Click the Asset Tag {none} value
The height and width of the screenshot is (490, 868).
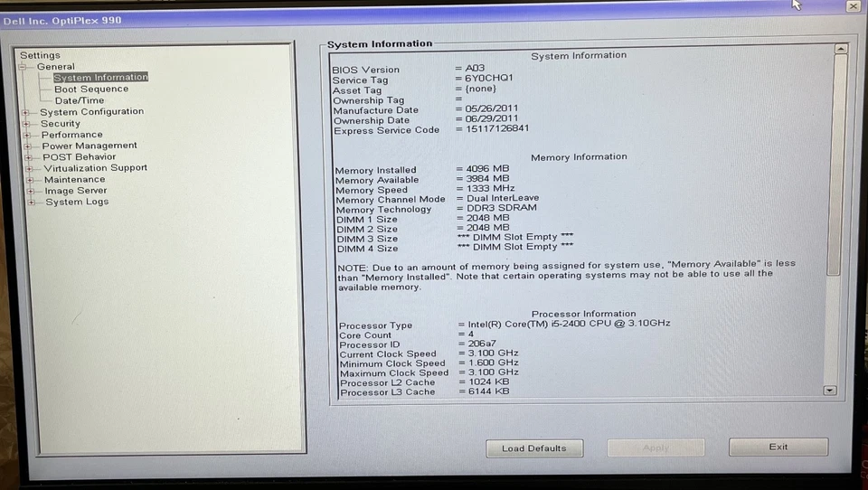(480, 89)
